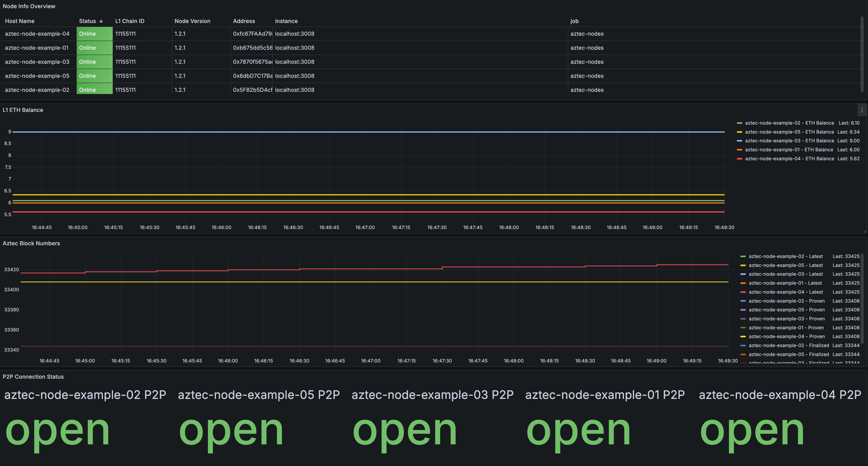Click Online status cell for aztec-node-example-05
Screen dimensions: 868x466
point(95,76)
